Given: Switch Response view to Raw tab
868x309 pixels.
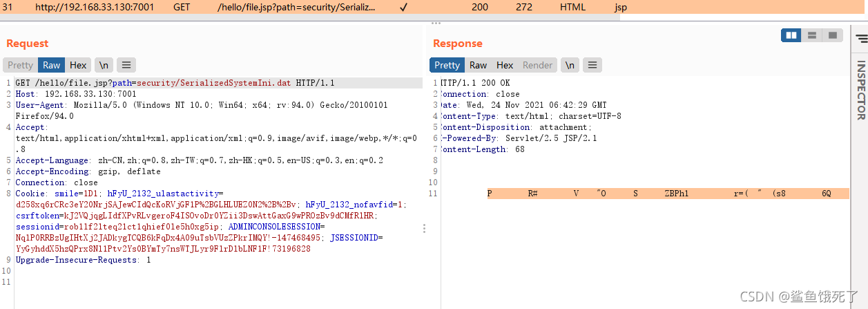Looking at the screenshot, I should [x=479, y=65].
